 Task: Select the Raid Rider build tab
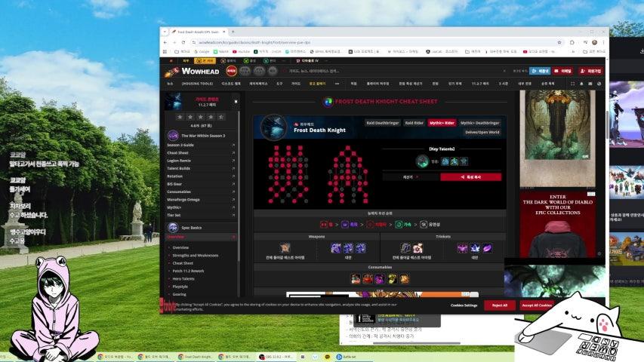click(x=414, y=123)
